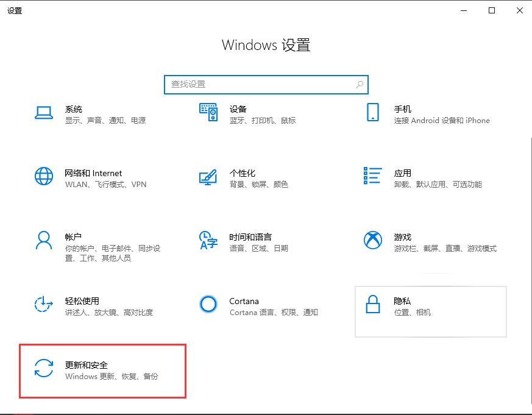Screen dimensions: 532x415
Task: Open the 系统 settings title
Action: point(74,109)
